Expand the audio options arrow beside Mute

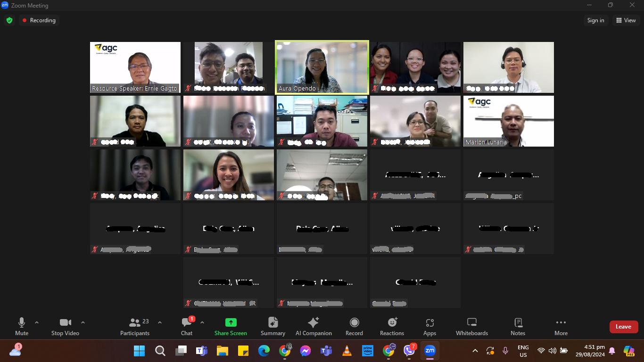pos(37,322)
